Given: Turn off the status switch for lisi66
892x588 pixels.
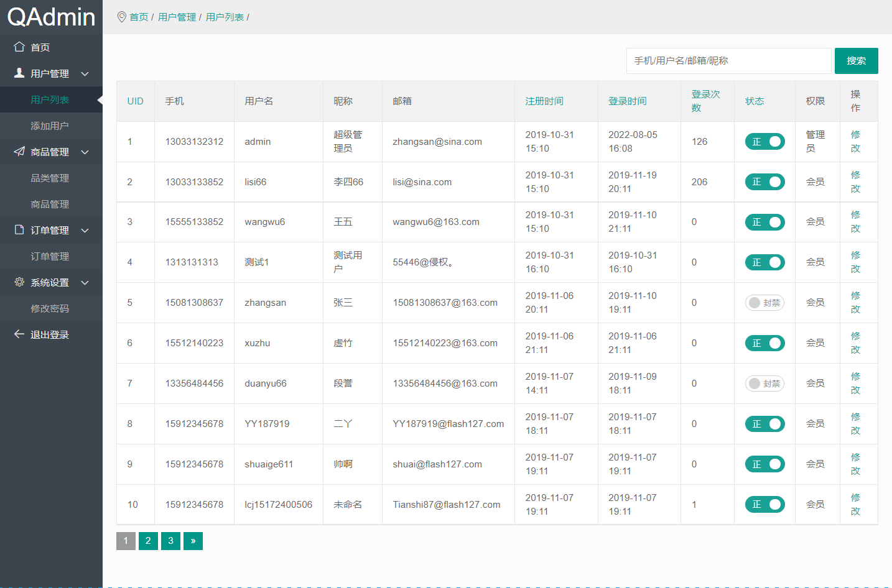Looking at the screenshot, I should 764,181.
